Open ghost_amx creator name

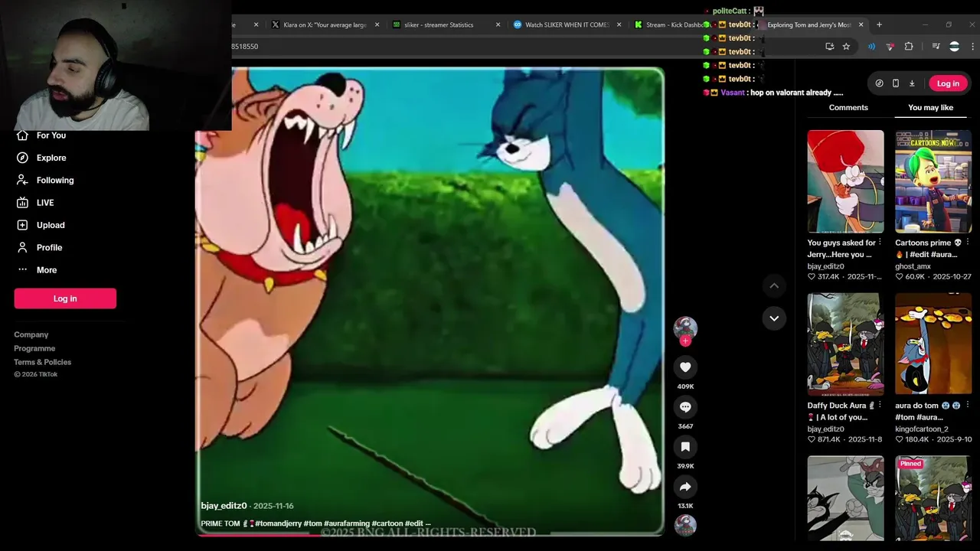pos(913,266)
